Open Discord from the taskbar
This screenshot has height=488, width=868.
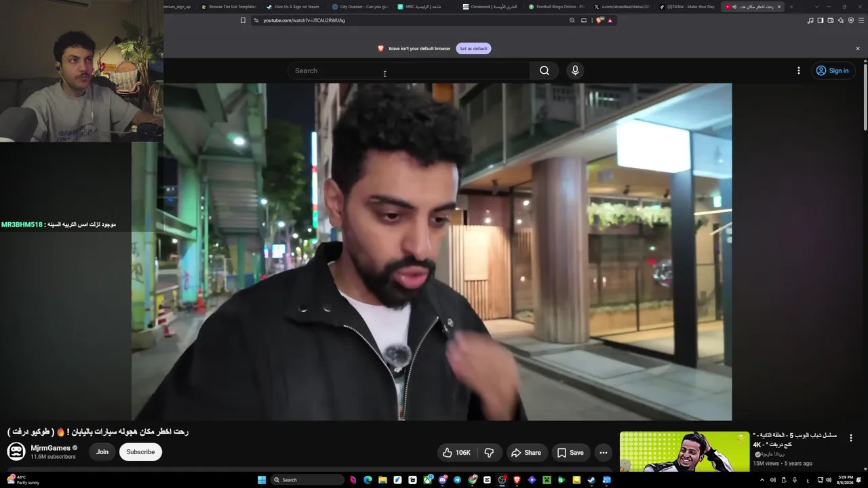point(442,480)
